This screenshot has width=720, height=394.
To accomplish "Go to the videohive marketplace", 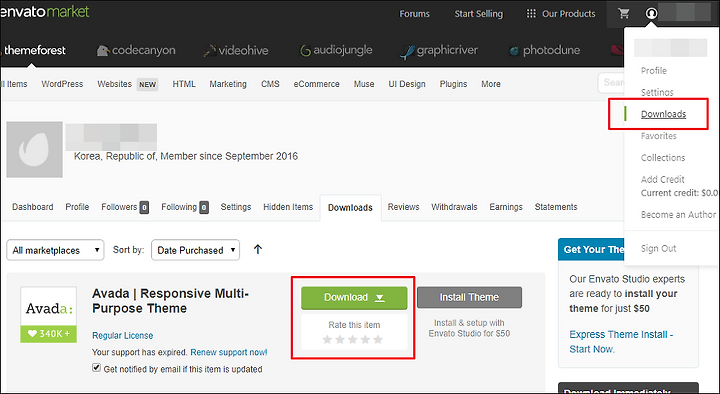I will [236, 50].
